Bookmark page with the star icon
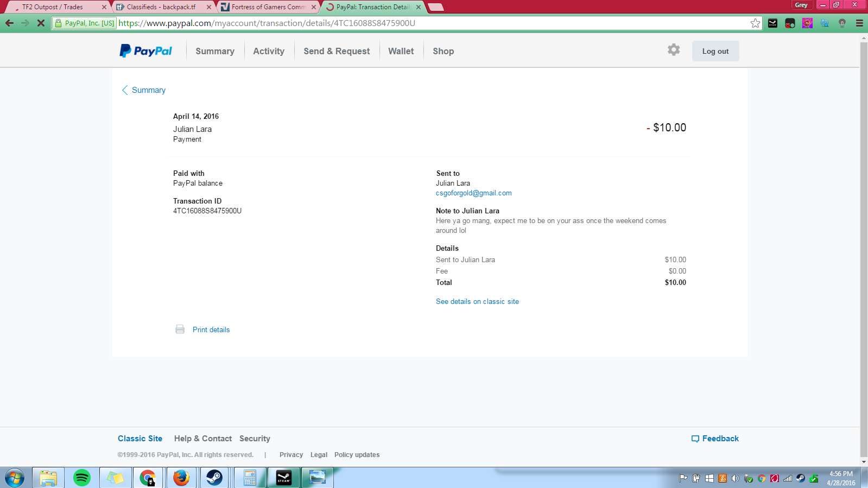The height and width of the screenshot is (488, 868). coord(755,23)
